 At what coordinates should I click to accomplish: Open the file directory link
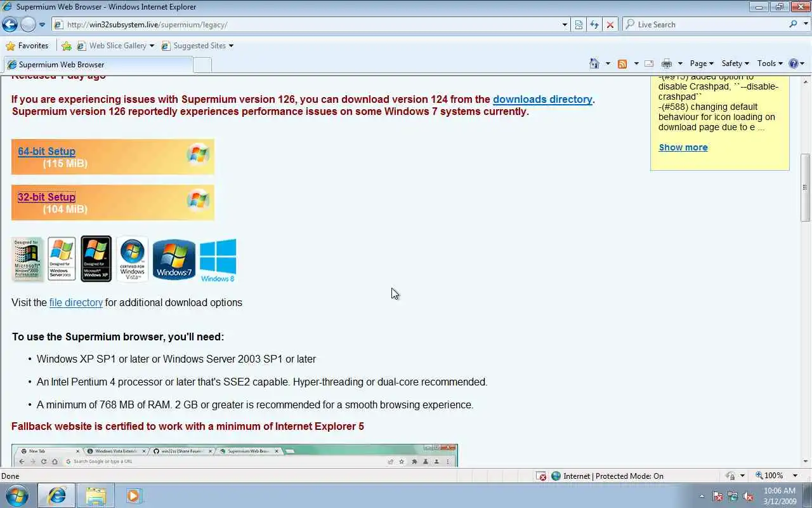[x=76, y=302]
